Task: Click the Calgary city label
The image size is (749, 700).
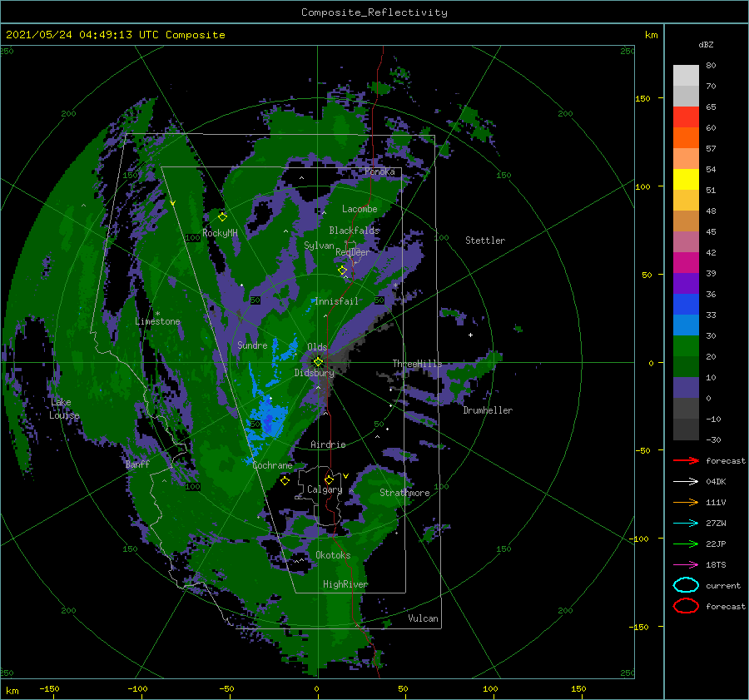Action: coord(325,489)
